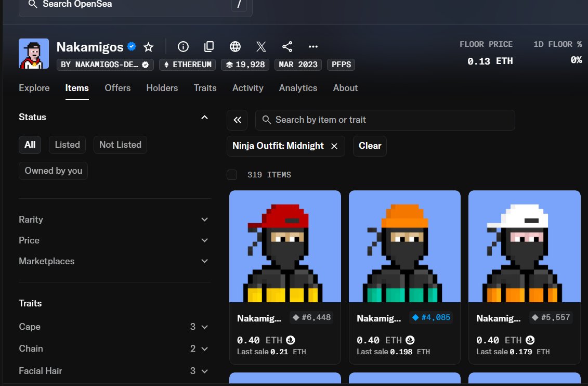Click the slash shortcut key badge
Viewport: 588px width, 386px height.
pyautogui.click(x=239, y=5)
